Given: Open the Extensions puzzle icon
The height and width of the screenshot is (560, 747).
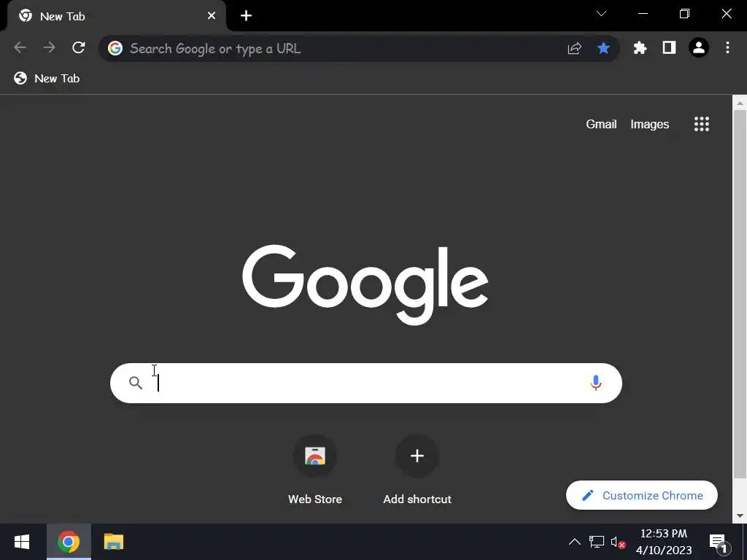Looking at the screenshot, I should point(640,47).
